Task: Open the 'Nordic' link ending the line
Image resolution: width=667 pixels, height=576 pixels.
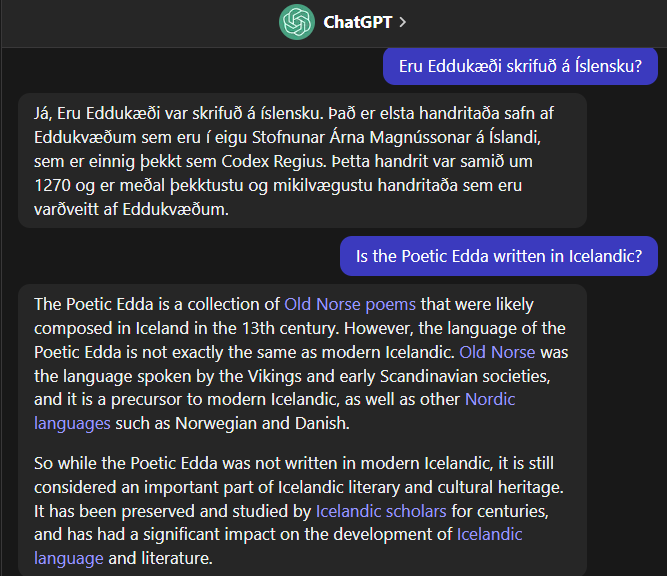Action: tap(490, 399)
